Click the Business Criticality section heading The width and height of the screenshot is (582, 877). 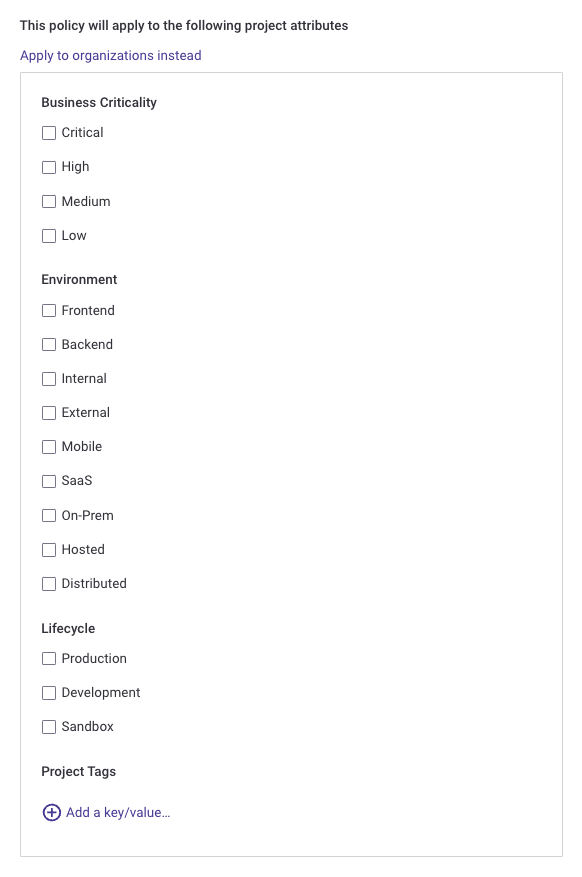99,102
